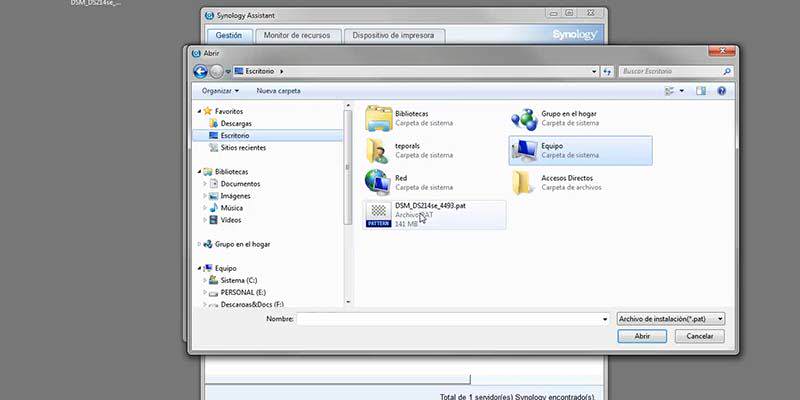Open the Organizar menu
This screenshot has height=400, width=800.
(220, 91)
